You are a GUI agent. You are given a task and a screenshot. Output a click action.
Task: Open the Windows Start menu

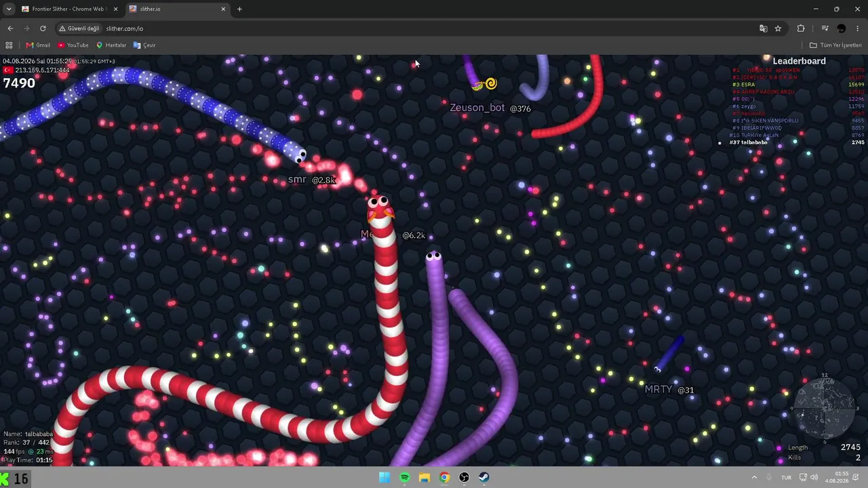pyautogui.click(x=384, y=477)
